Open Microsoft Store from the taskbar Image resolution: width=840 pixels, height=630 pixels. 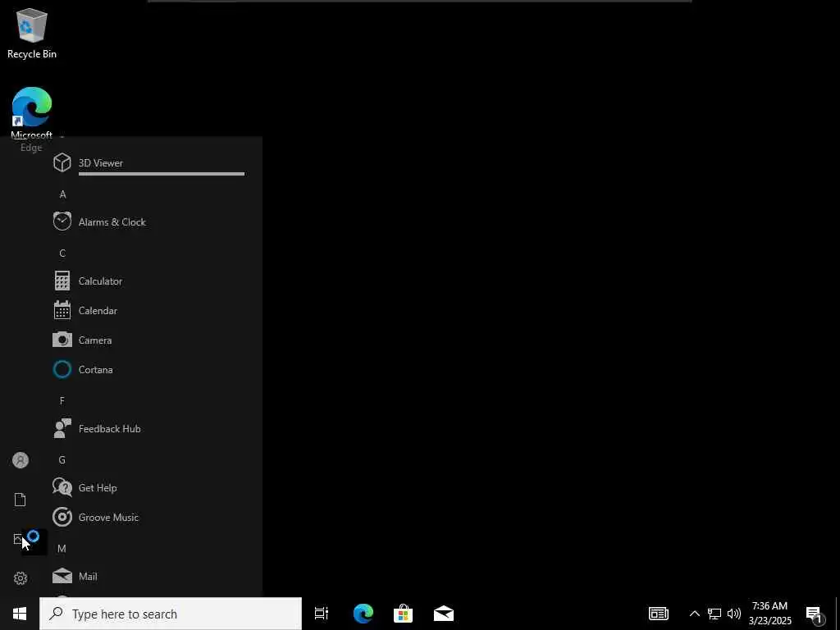click(403, 614)
